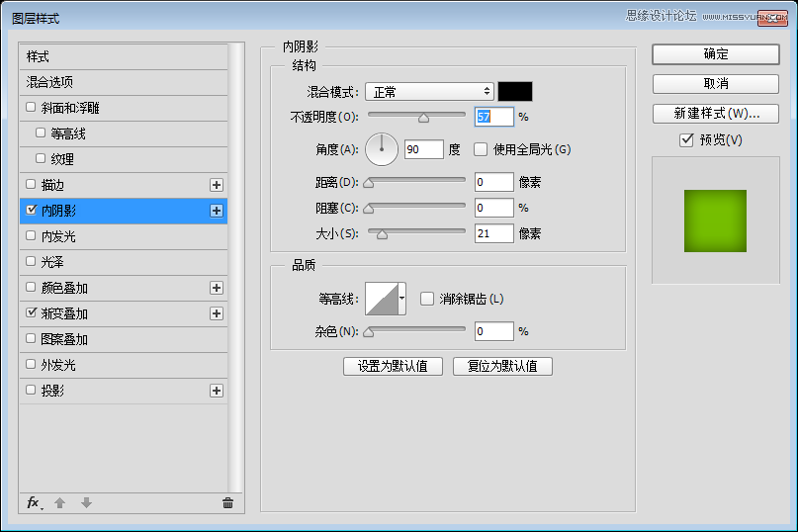Enable the 纹理 checkbox

(x=41, y=158)
